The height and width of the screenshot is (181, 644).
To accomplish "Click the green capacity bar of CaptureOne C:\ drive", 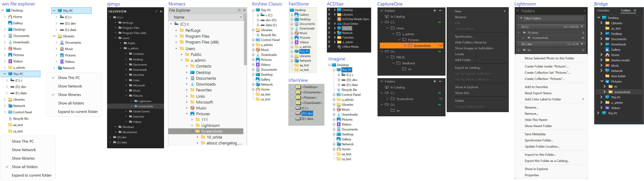I will [439, 22].
